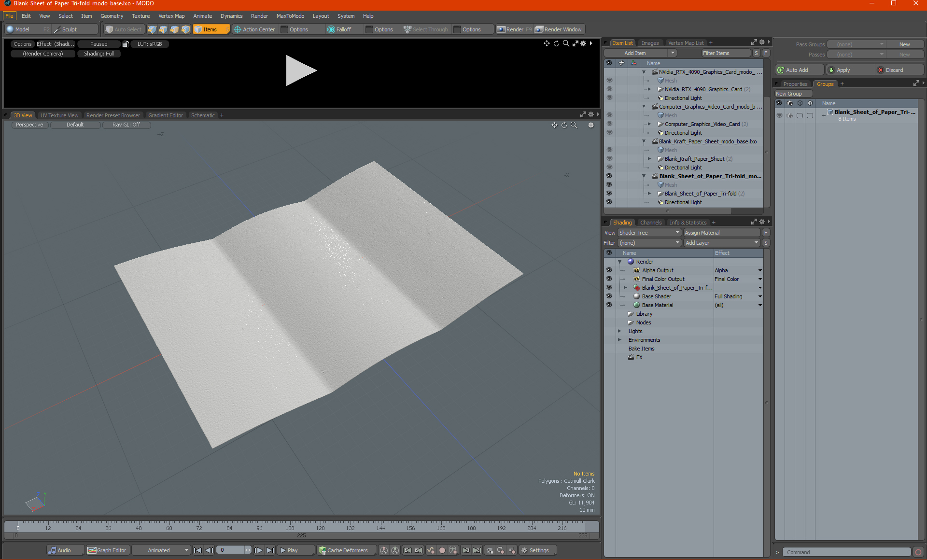927x560 pixels.
Task: Click the Items selection mode icon
Action: (208, 29)
